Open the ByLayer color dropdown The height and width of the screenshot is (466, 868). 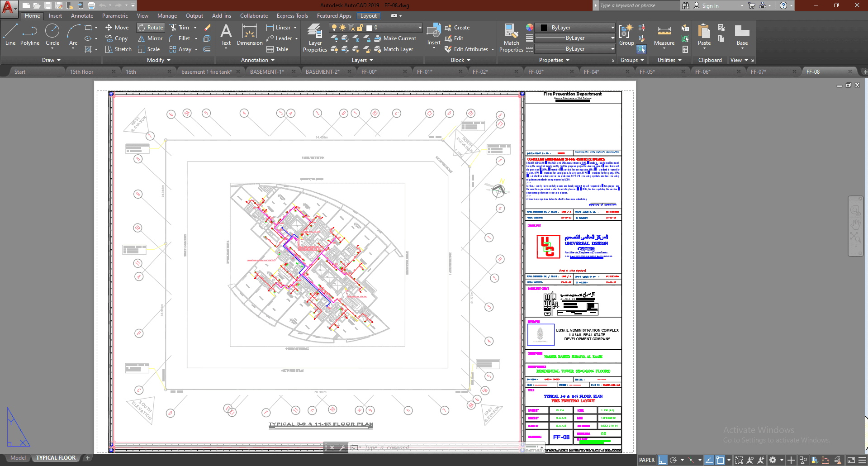[579, 28]
